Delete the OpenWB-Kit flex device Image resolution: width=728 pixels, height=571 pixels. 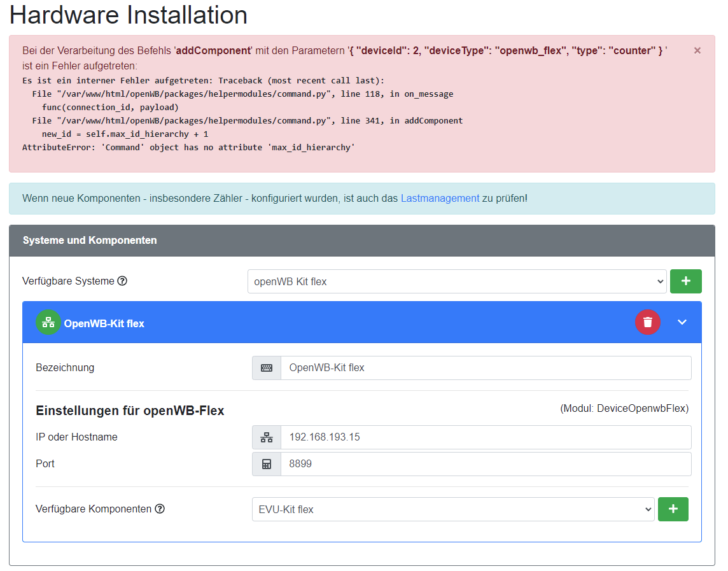click(647, 322)
